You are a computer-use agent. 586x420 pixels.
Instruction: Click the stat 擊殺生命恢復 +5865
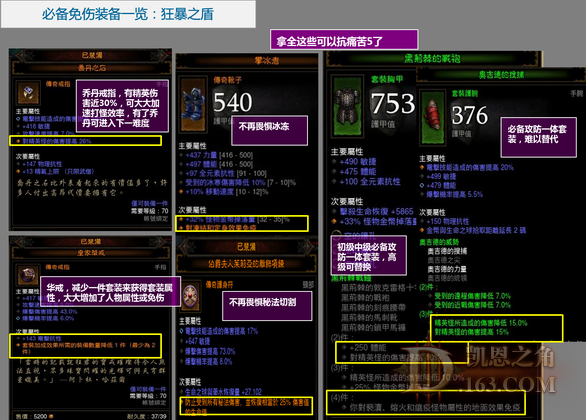click(376, 211)
